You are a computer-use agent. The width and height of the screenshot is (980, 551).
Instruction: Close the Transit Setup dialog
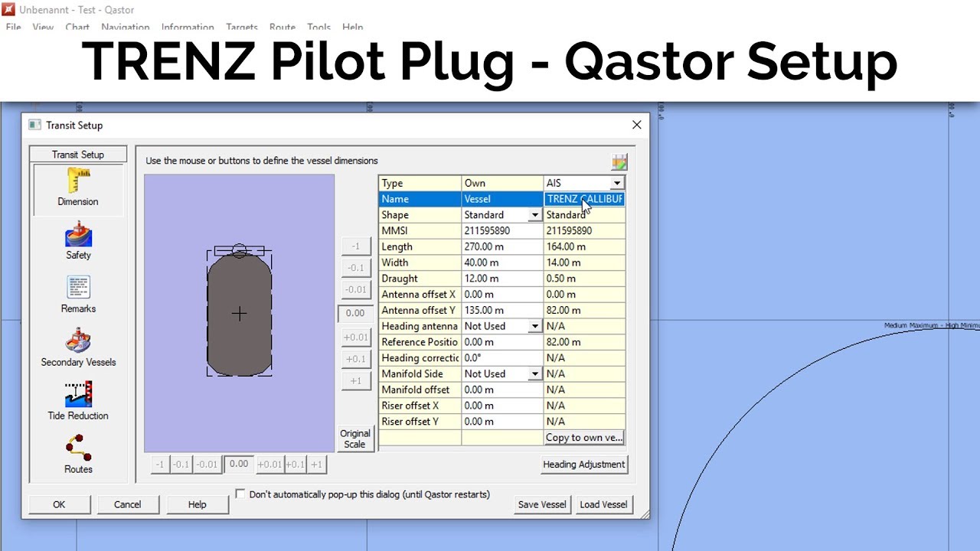pos(636,125)
